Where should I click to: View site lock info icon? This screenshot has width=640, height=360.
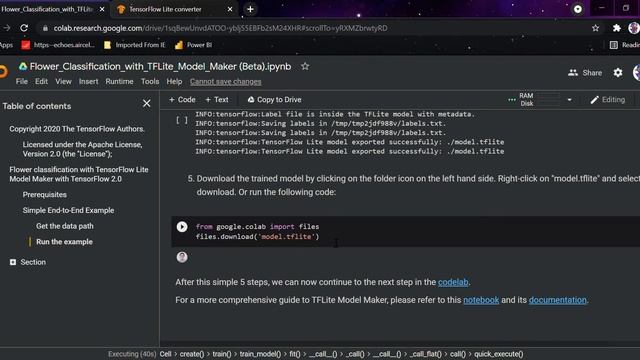pos(45,28)
